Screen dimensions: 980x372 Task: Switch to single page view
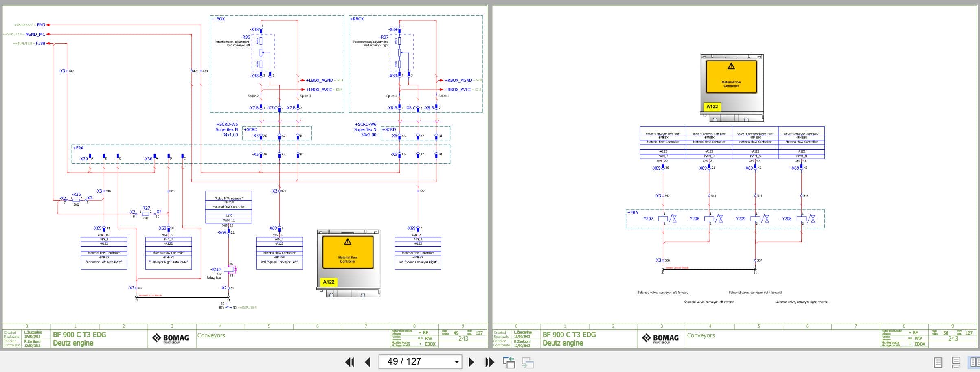click(938, 362)
